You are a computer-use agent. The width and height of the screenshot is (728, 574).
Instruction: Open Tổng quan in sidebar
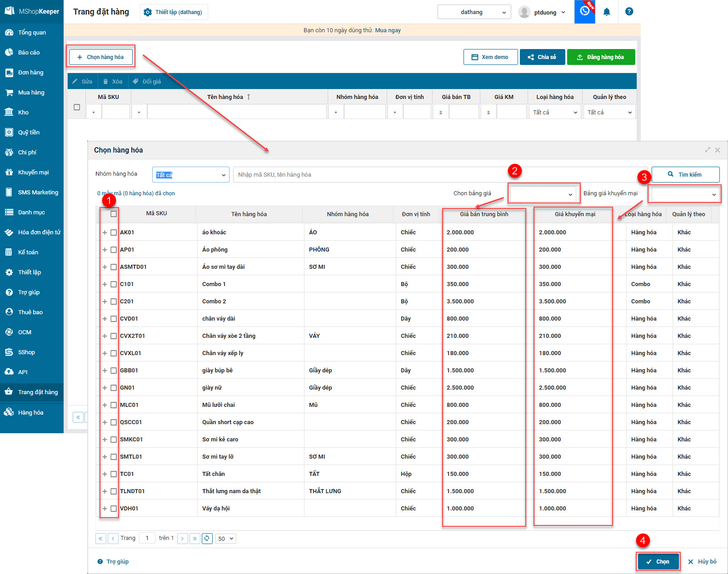coord(32,33)
